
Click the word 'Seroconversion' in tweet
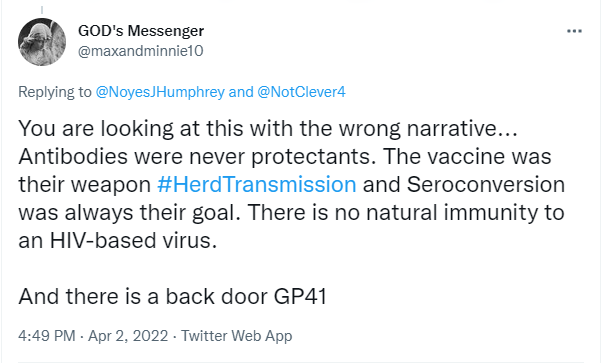[486, 184]
